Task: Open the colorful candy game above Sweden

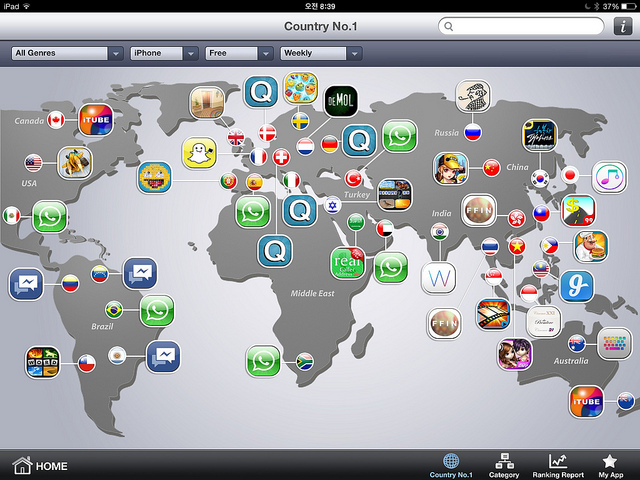Action: point(301,88)
